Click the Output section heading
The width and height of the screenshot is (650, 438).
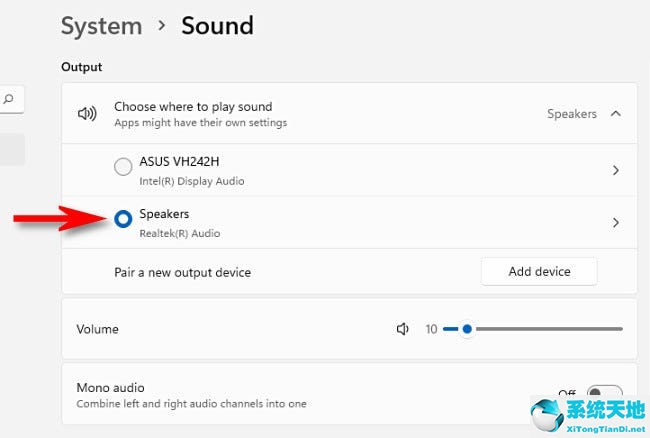(82, 67)
